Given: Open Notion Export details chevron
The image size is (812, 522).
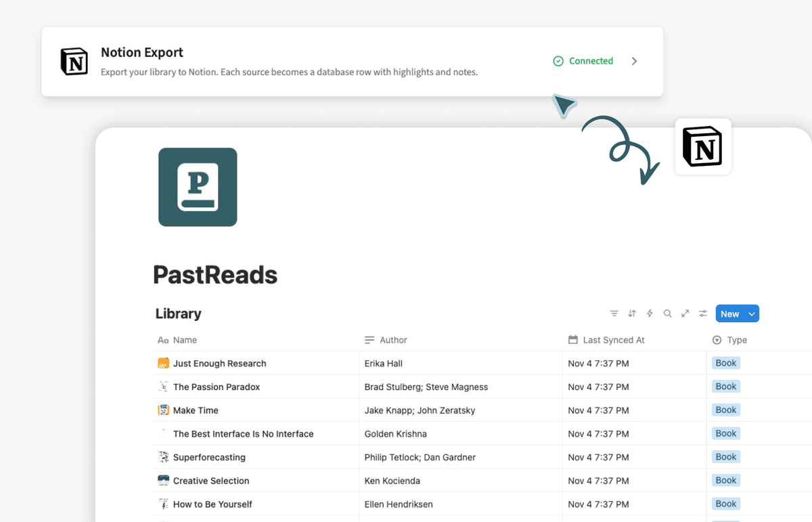Looking at the screenshot, I should coord(634,61).
